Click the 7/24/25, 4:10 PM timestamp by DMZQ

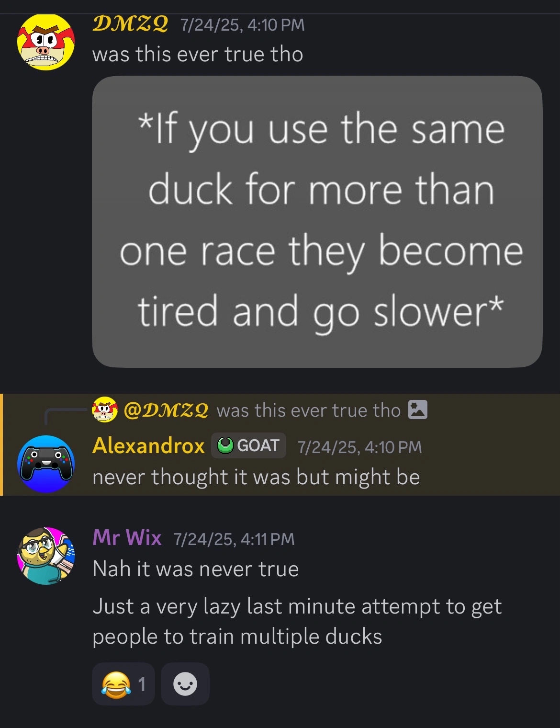242,24
